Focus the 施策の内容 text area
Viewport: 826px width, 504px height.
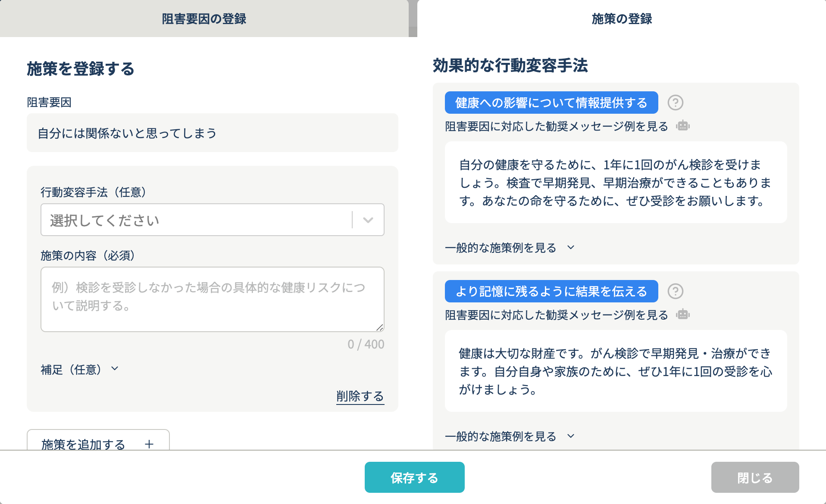pyautogui.click(x=212, y=299)
